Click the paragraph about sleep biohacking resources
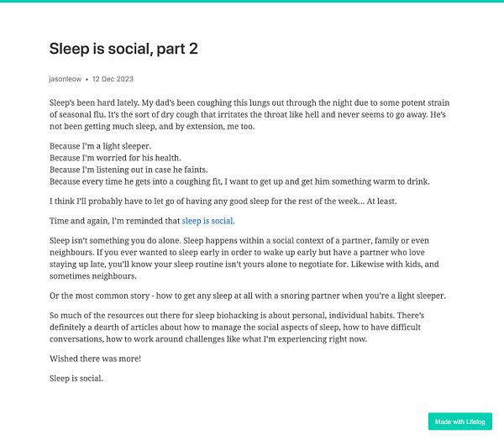 (x=237, y=327)
